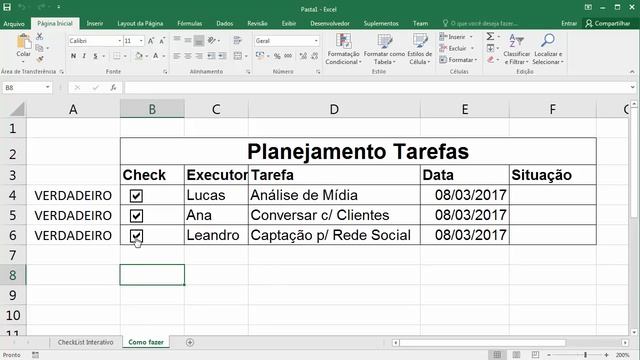The height and width of the screenshot is (360, 640).
Task: Click Increase Decimal icon
Action: [x=303, y=56]
